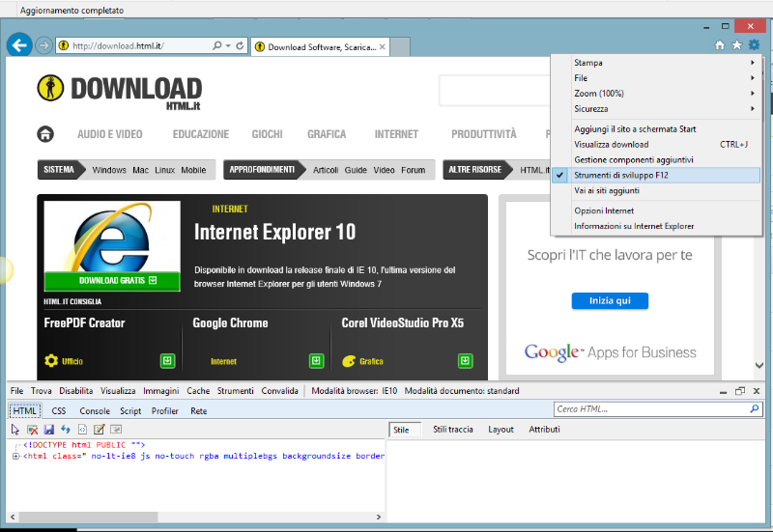Click the favorites star icon
The height and width of the screenshot is (532, 773).
point(737,45)
